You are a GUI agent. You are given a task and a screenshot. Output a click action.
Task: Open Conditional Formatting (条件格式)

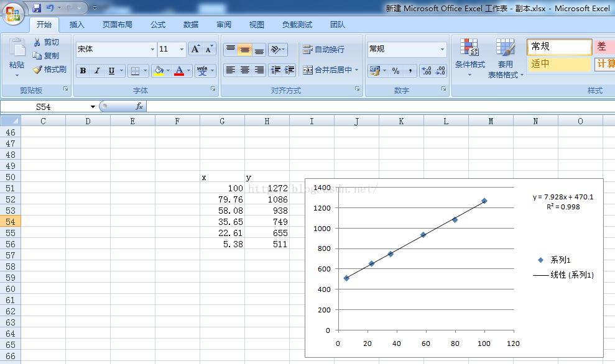[470, 57]
